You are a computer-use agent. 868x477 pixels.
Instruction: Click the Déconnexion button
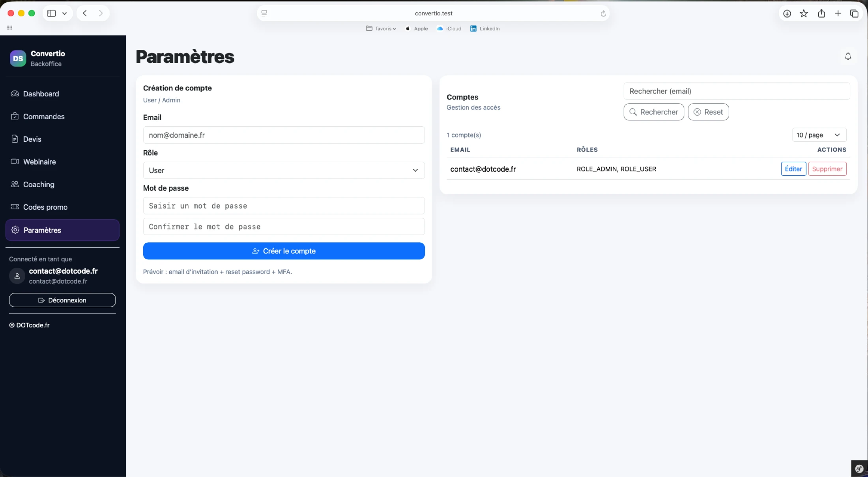62,300
